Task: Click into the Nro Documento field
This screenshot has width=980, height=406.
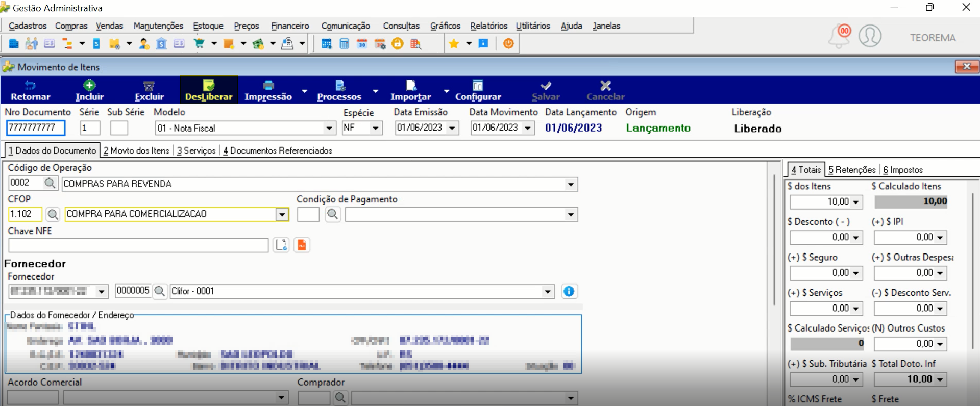Action: 36,128
